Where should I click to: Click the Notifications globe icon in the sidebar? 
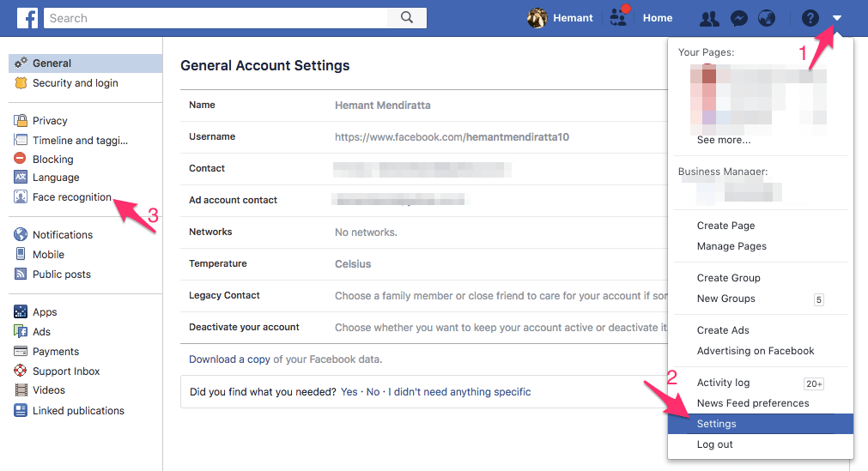(x=21, y=234)
